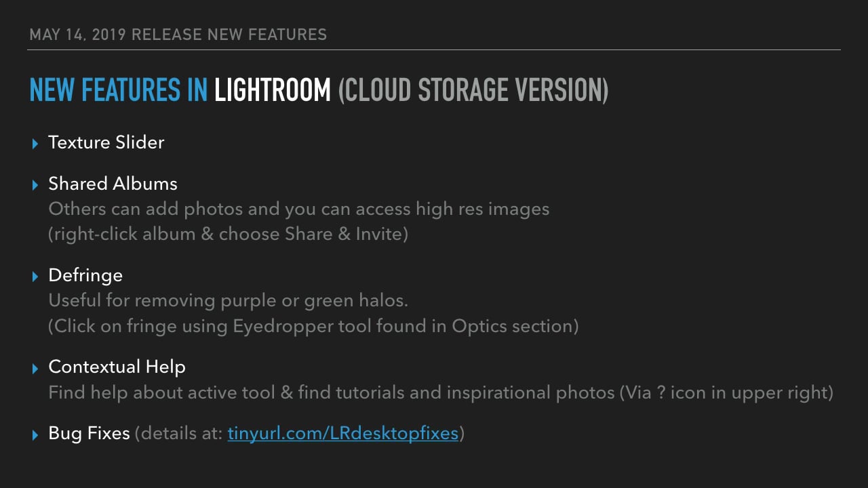The height and width of the screenshot is (488, 868).
Task: Select the Shared Albums heading text
Action: click(x=113, y=184)
